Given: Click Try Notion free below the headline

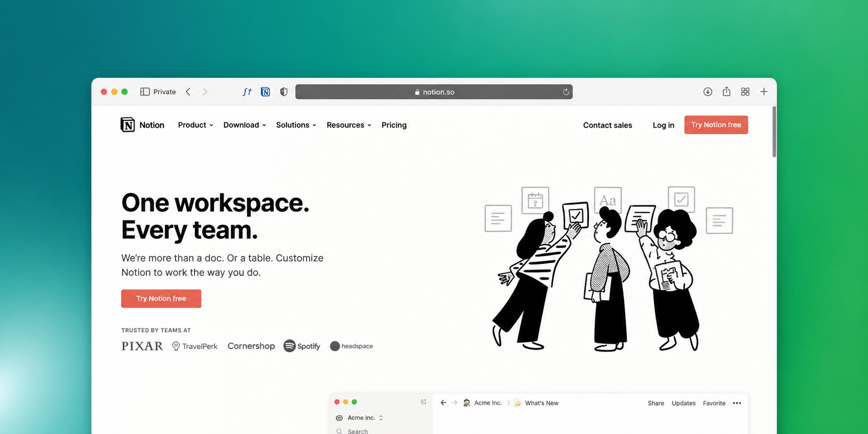Looking at the screenshot, I should click(161, 298).
